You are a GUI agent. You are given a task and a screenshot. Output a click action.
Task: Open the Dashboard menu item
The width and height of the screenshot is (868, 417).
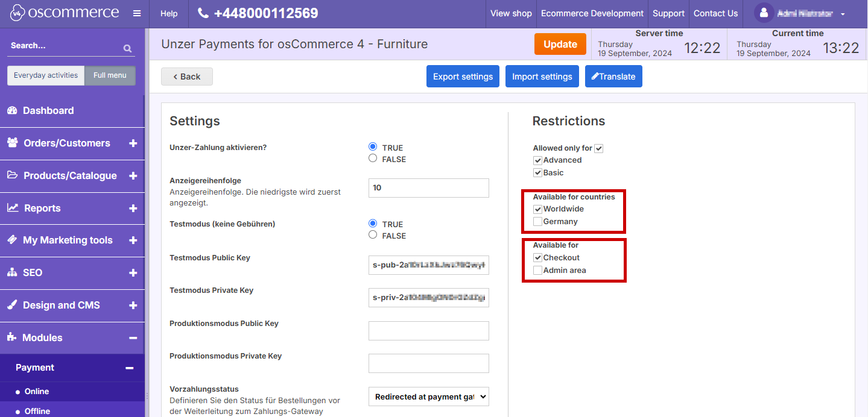point(72,111)
